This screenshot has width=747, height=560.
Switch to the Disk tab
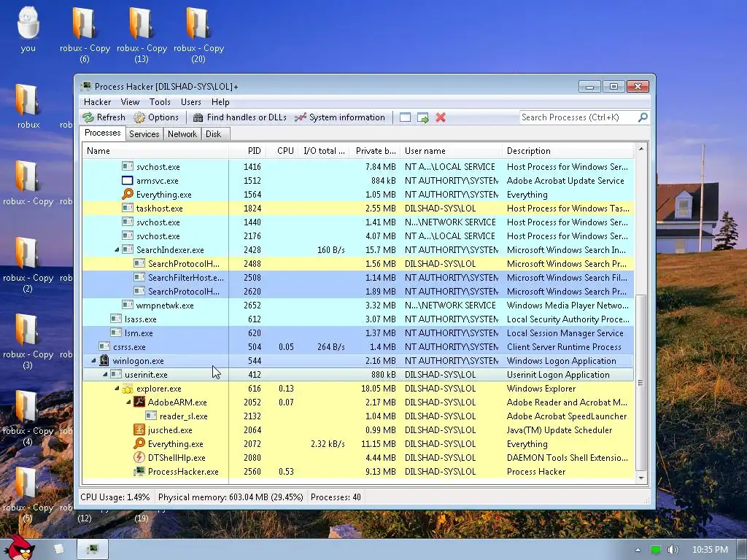[x=214, y=134]
